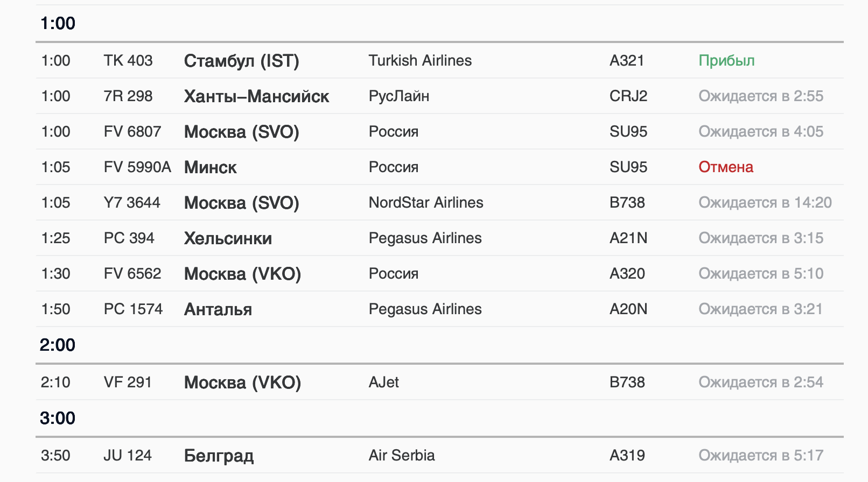Click the NordStar Airlines airline name
868x482 pixels.
pyautogui.click(x=426, y=203)
